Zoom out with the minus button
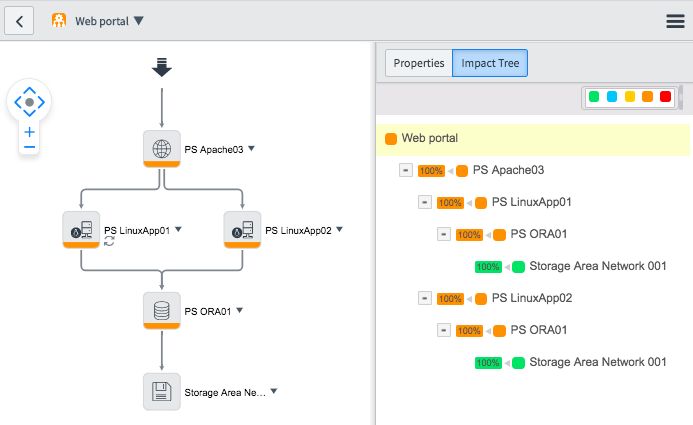Image resolution: width=693 pixels, height=425 pixels. click(30, 147)
